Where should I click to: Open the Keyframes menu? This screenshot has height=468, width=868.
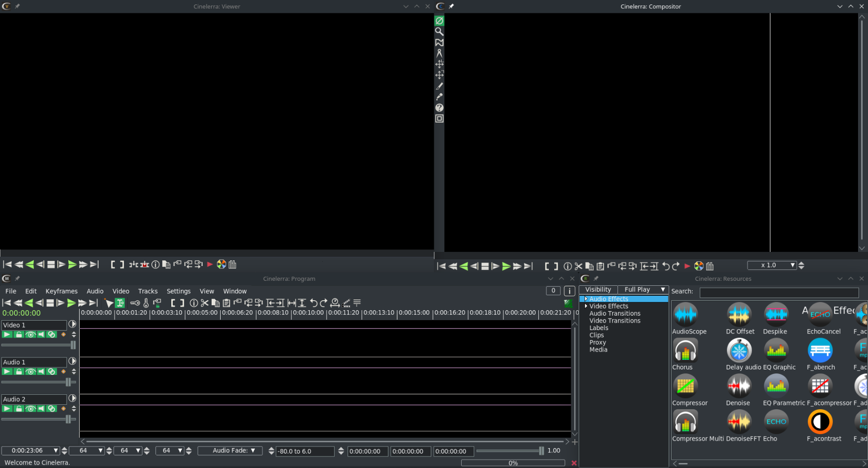click(61, 291)
